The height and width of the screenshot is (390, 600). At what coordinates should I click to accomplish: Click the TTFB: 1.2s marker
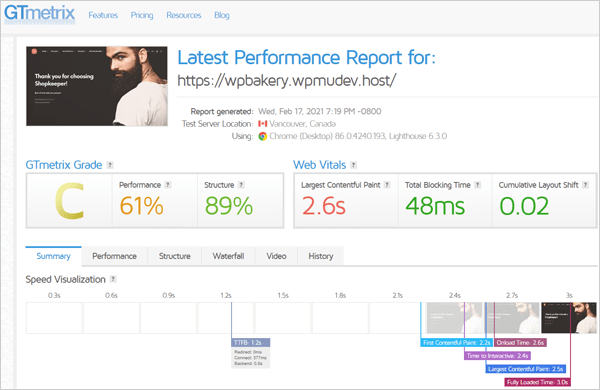point(251,343)
